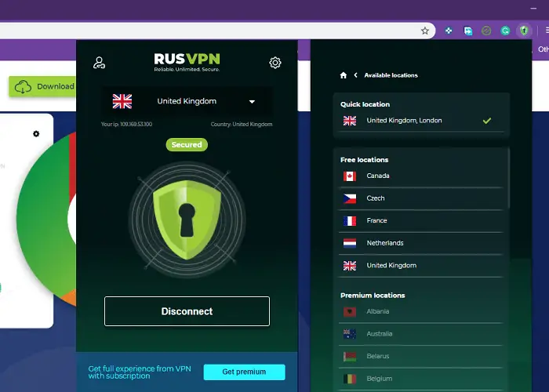
Task: Click the olive circular extension icon
Action: (486, 31)
